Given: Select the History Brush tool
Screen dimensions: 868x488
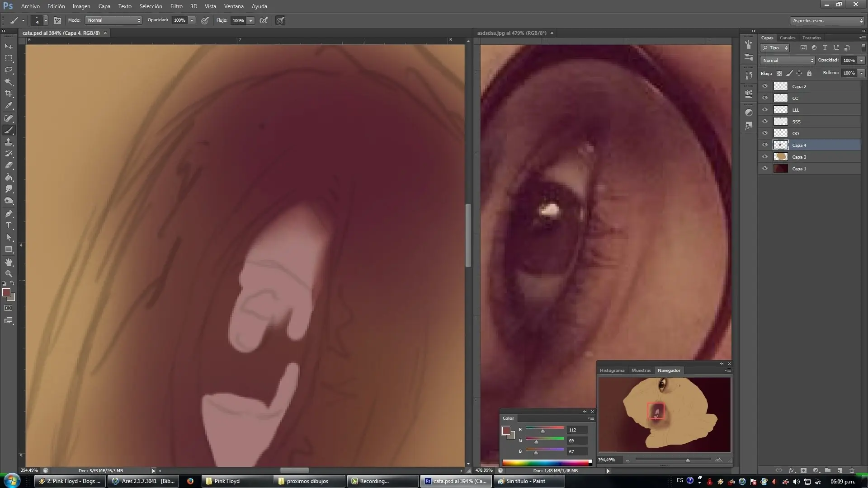Looking at the screenshot, I should [x=9, y=154].
